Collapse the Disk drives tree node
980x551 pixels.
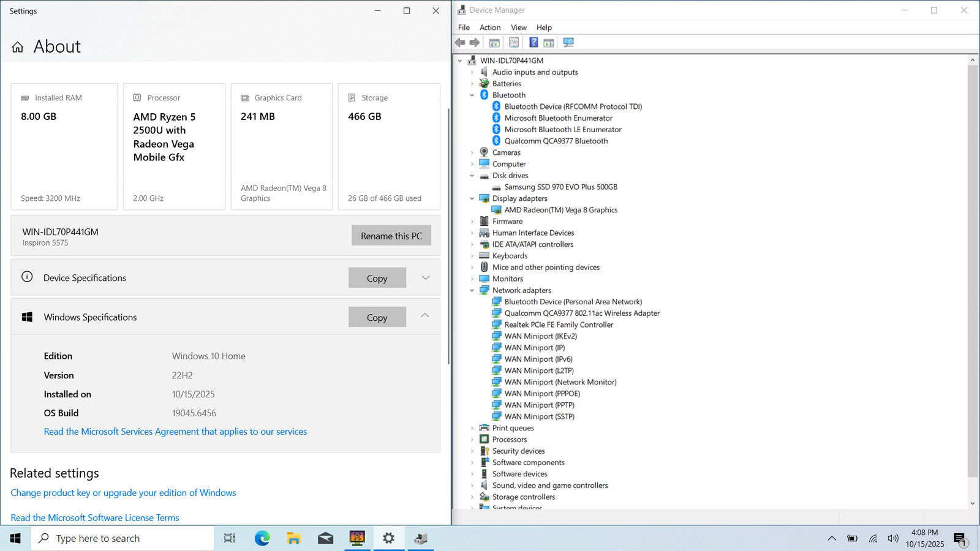click(x=472, y=176)
